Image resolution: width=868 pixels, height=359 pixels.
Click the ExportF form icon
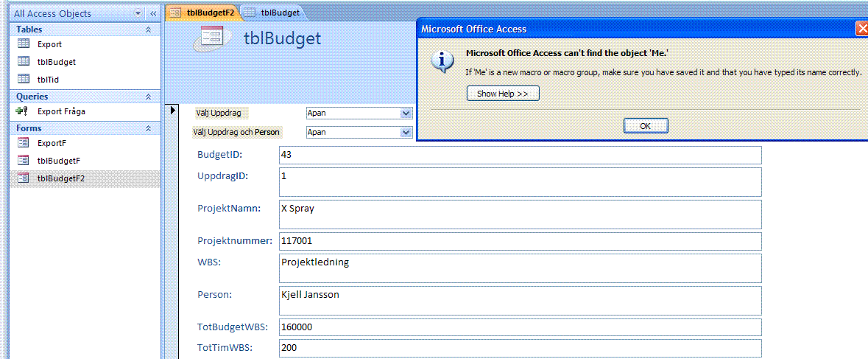pos(24,143)
